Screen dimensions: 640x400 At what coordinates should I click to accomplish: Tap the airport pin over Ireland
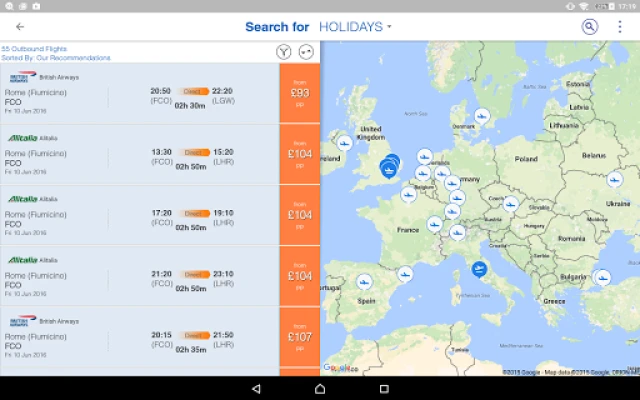[x=344, y=143]
